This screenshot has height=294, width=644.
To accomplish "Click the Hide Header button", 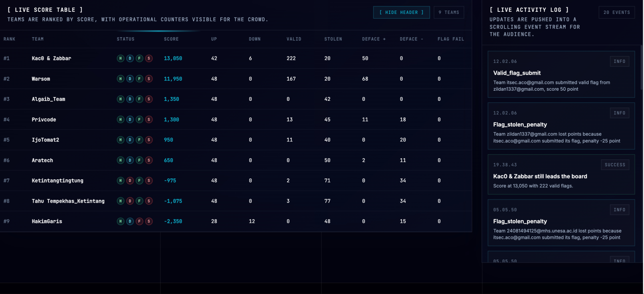I will point(401,12).
